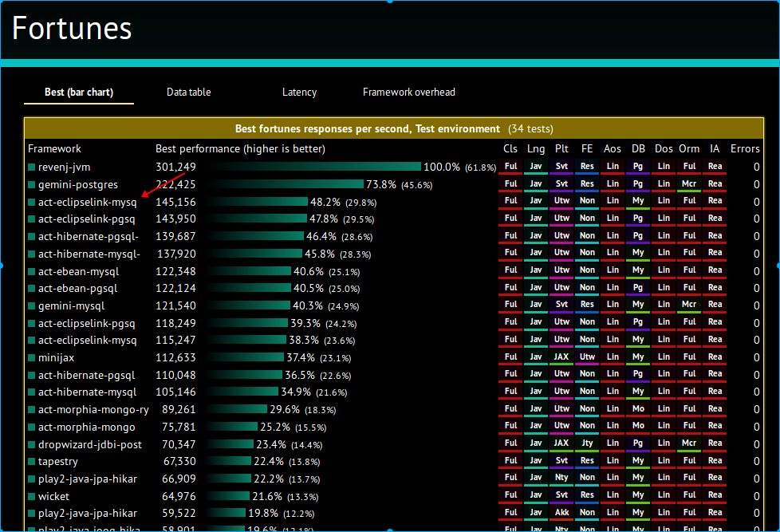Image resolution: width=780 pixels, height=532 pixels.
Task: Click the minijax framework name
Action: tap(56, 358)
